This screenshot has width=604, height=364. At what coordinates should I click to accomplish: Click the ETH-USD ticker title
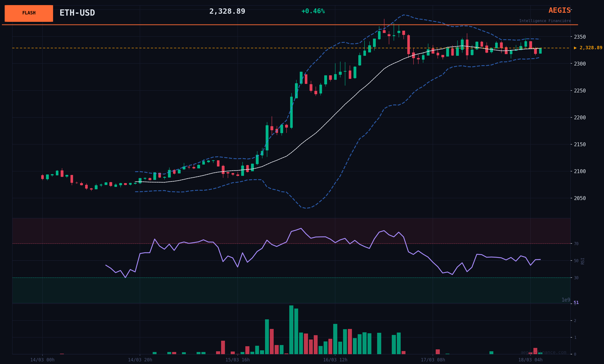point(77,13)
